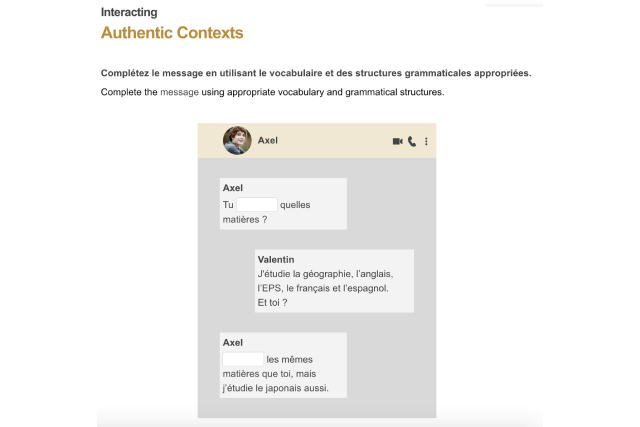Image resolution: width=640 pixels, height=427 pixels.
Task: Open the three-dot chat options menu
Action: 426,141
